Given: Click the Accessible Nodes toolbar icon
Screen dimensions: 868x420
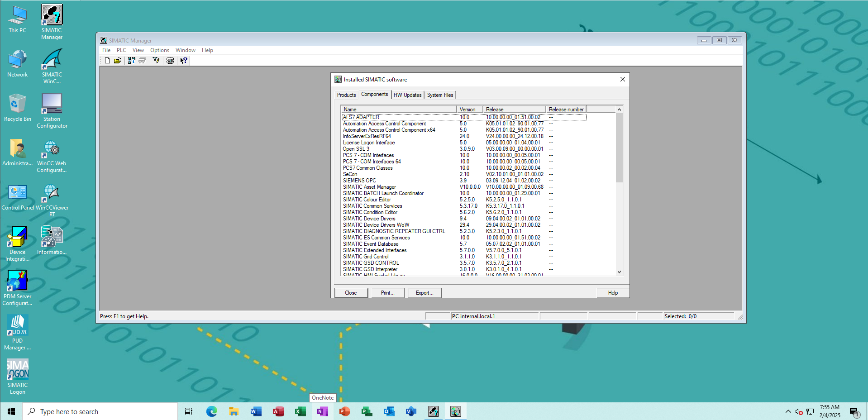Looking at the screenshot, I should pyautogui.click(x=132, y=61).
